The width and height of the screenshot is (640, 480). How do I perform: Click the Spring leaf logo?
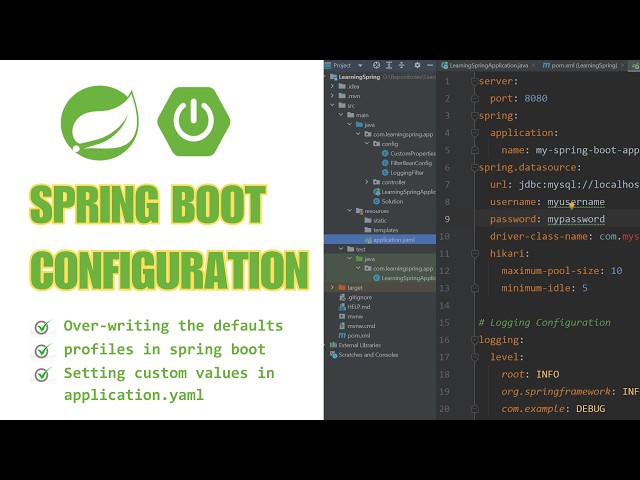[100, 122]
